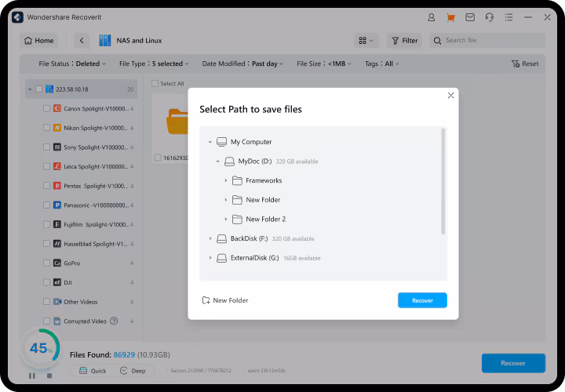Click Recover button in the dialog

click(x=422, y=300)
